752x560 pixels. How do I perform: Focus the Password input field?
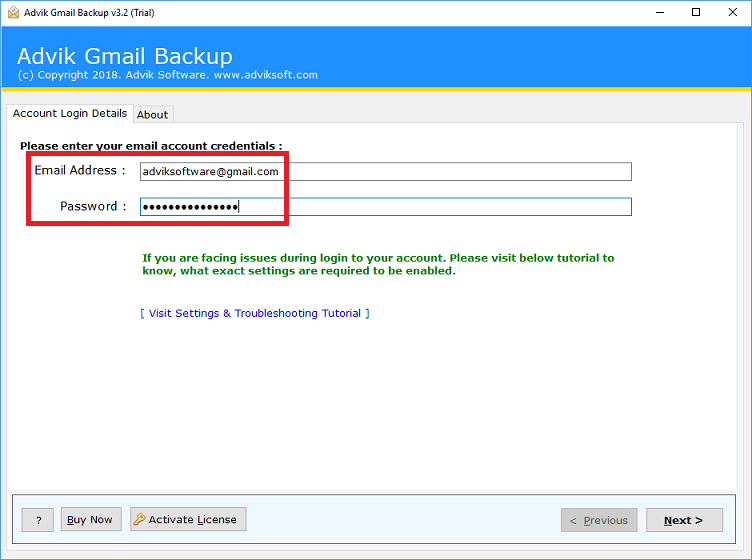coord(386,207)
